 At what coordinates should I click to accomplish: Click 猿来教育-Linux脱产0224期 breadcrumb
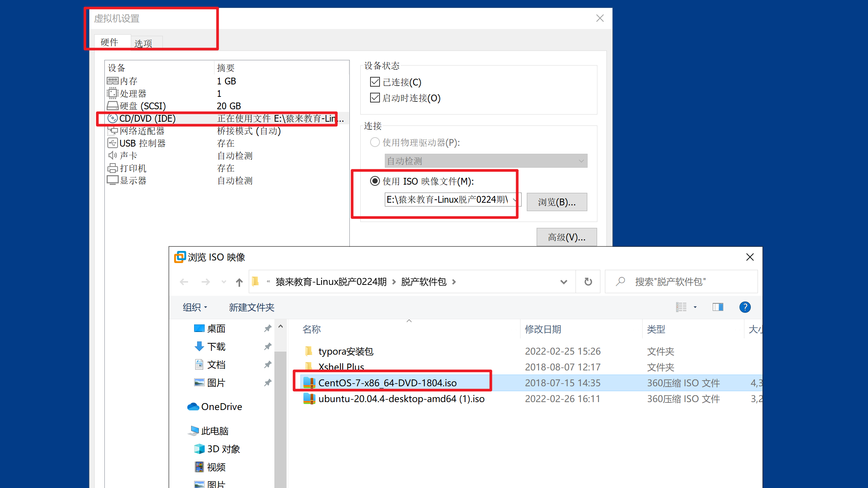pos(331,282)
